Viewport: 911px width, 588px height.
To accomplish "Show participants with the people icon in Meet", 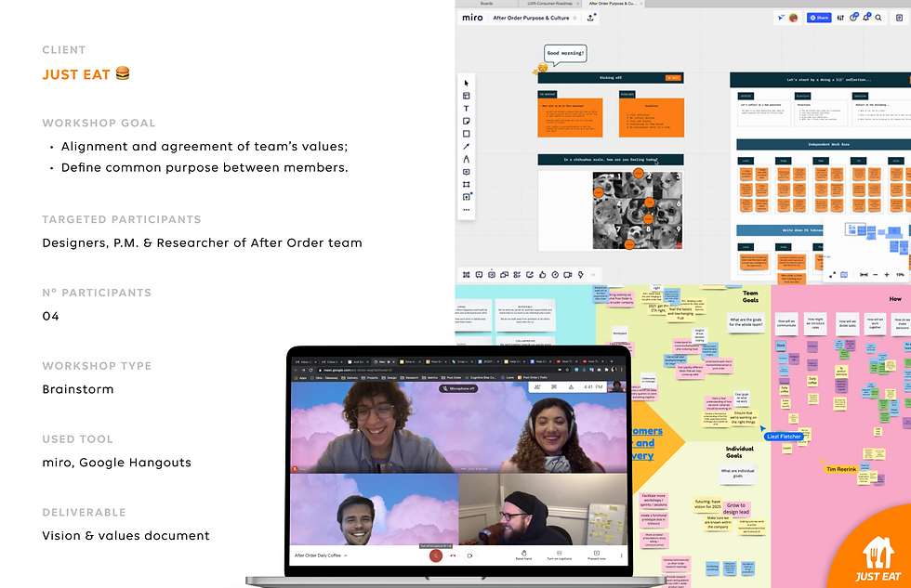I will coord(537,386).
